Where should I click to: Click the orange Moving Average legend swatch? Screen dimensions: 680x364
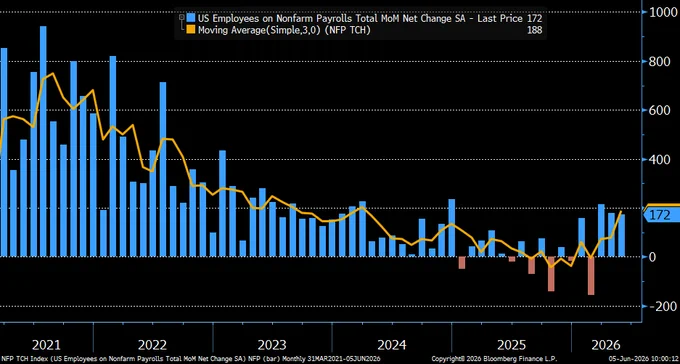[x=191, y=30]
